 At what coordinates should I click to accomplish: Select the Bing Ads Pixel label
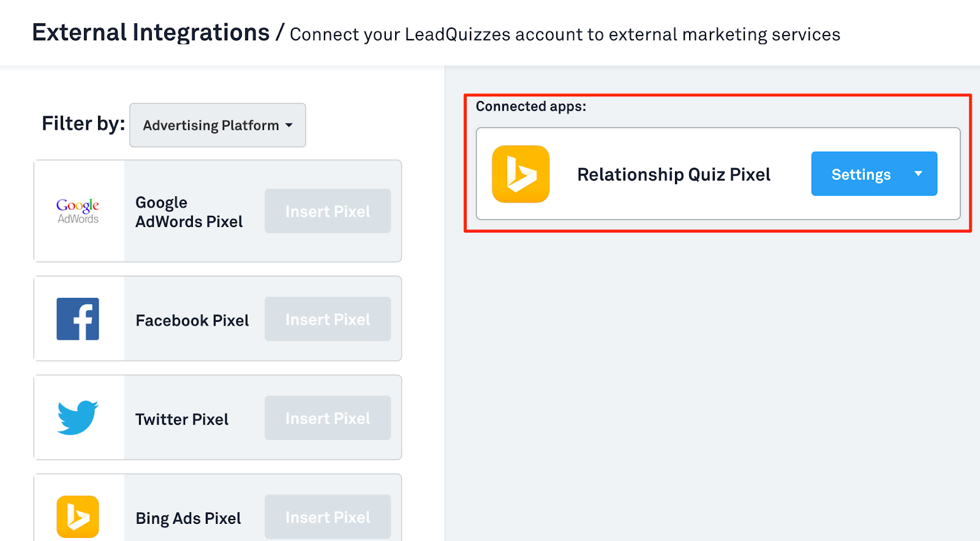(188, 518)
